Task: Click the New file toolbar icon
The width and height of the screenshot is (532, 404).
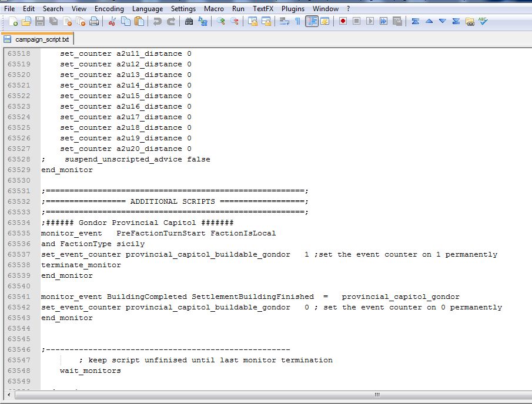Action: point(13,21)
